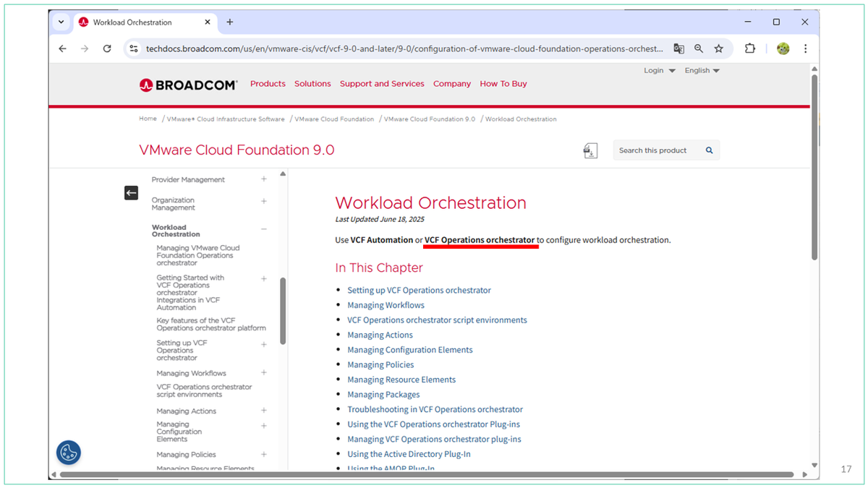Image resolution: width=868 pixels, height=488 pixels.
Task: Open Managing Policies chapter link
Action: [x=380, y=364]
